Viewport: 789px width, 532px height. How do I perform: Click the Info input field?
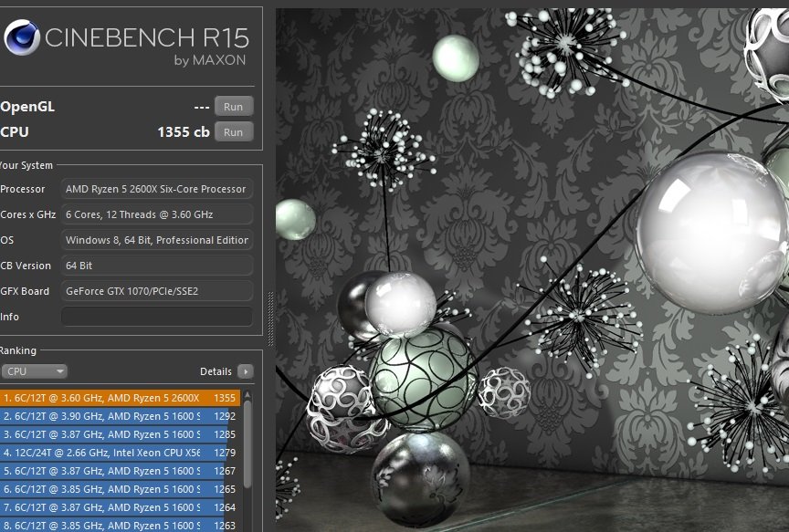pos(157,317)
